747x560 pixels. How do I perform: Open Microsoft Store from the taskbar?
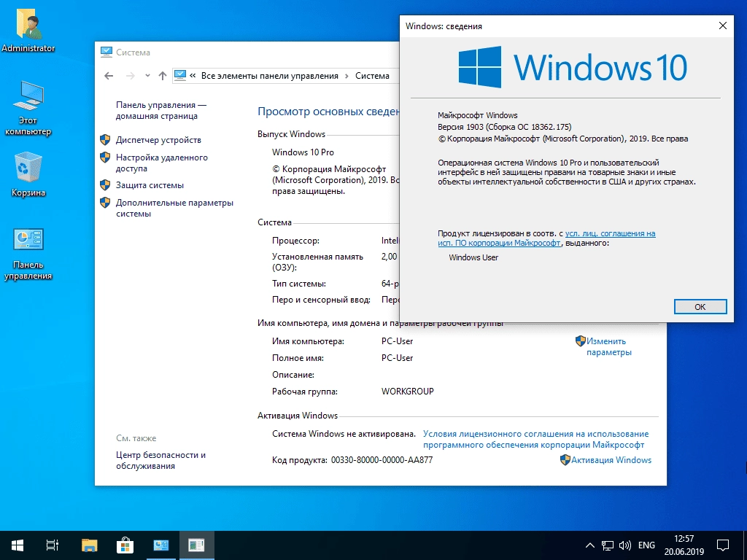125,545
